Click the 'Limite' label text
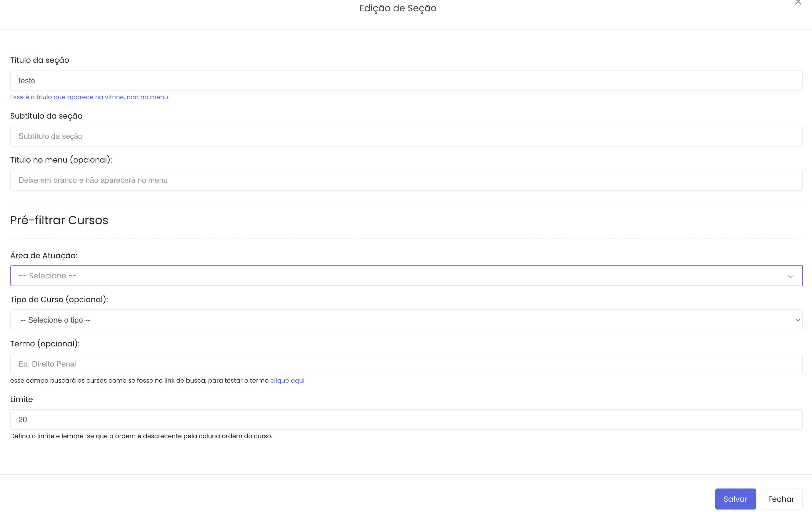812x512 pixels. click(x=22, y=399)
